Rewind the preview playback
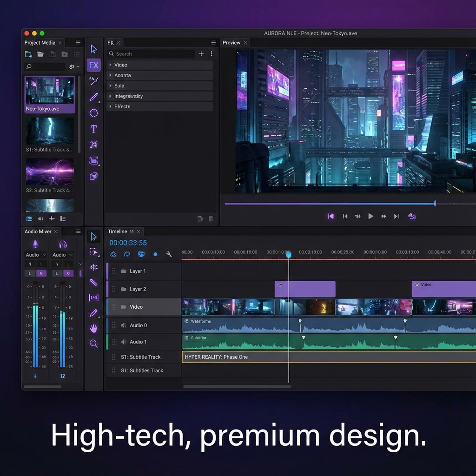This screenshot has height=476, width=476. pos(357,216)
